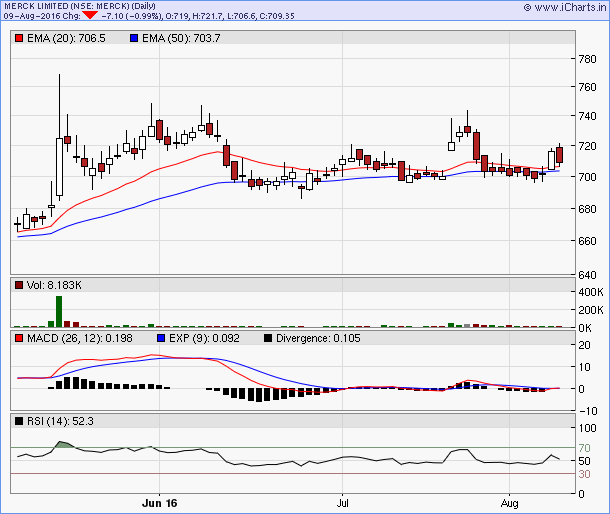610x514 pixels.
Task: Click the green 70 RSI overbought label
Action: point(584,448)
